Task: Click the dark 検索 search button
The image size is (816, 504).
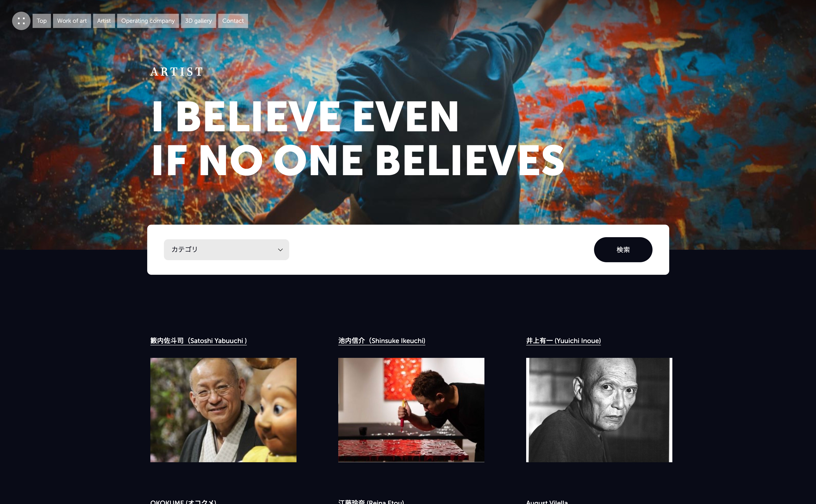Action: pos(623,250)
